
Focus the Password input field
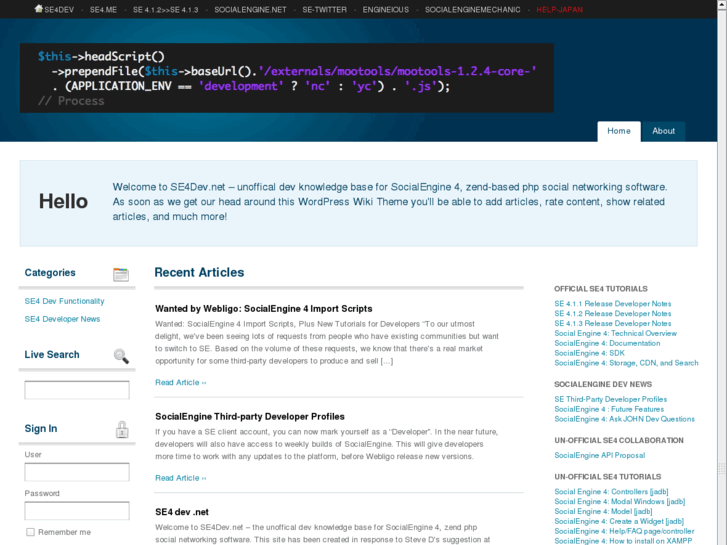(x=77, y=511)
